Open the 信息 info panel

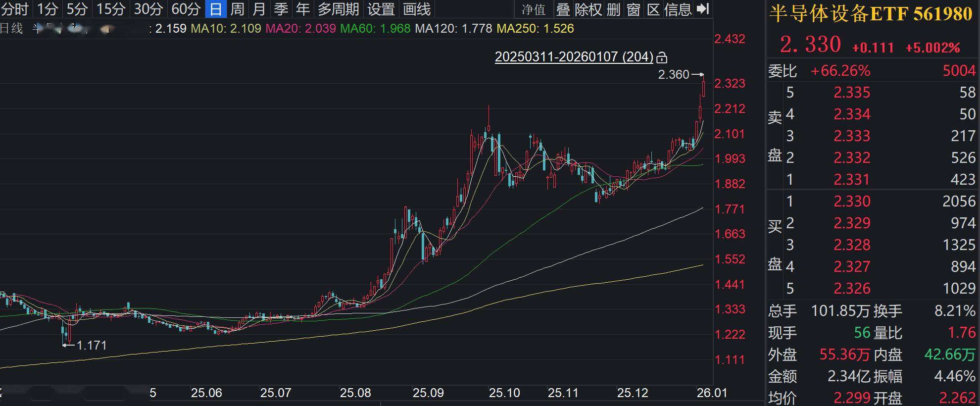pos(678,9)
